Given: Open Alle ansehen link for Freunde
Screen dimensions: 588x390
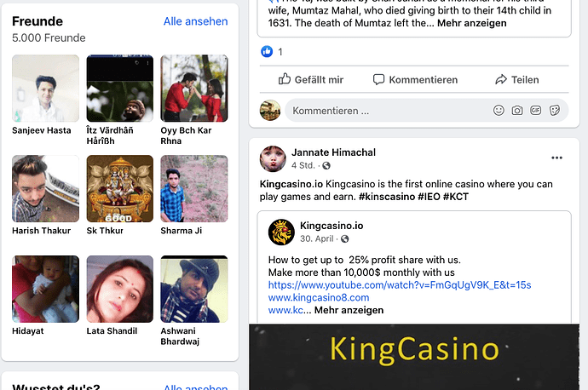Looking at the screenshot, I should click(x=195, y=21).
